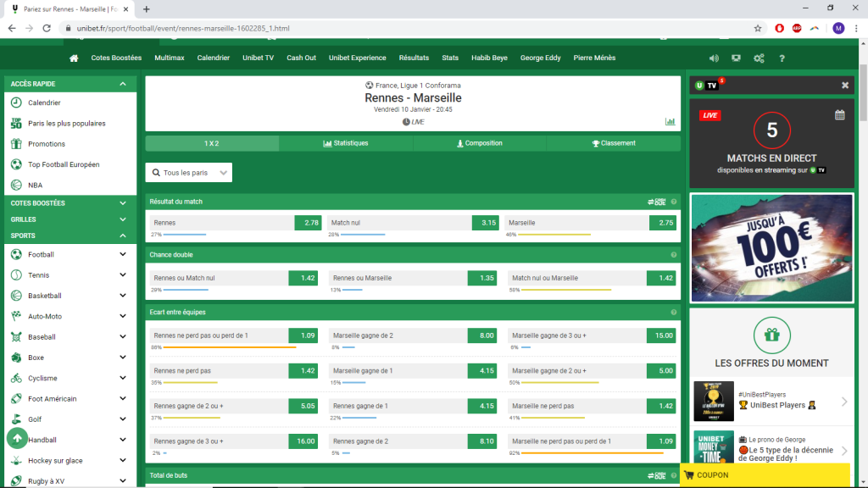Image resolution: width=868 pixels, height=488 pixels.
Task: Open help question mark icon
Action: (782, 58)
